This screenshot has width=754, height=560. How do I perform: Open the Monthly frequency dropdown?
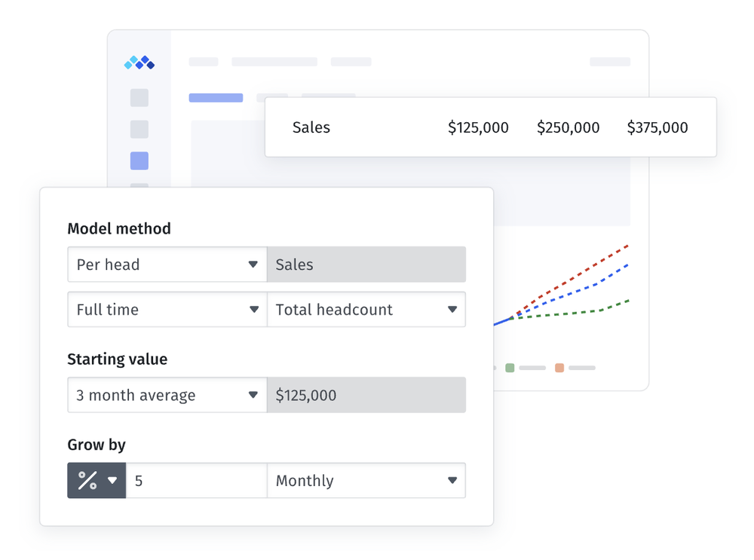[366, 480]
